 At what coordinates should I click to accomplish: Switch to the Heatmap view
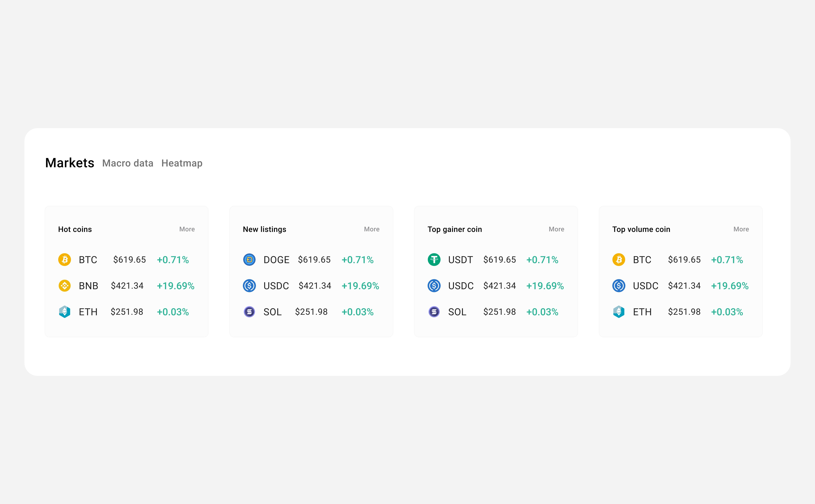182,163
